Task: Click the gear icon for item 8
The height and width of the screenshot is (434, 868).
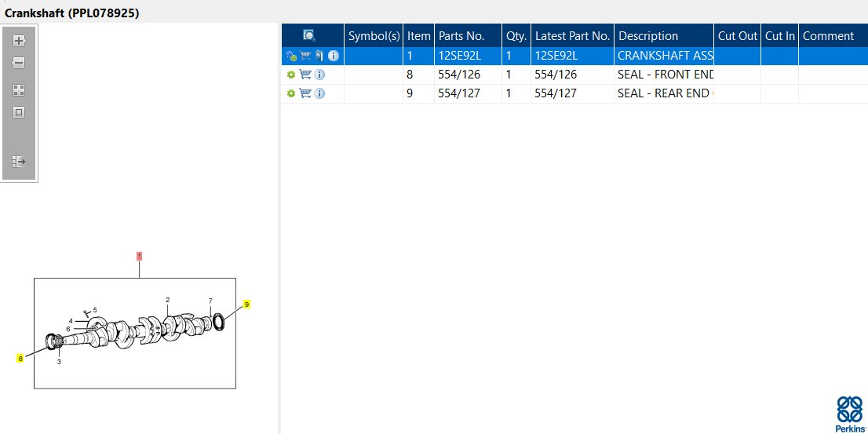Action: [x=291, y=75]
